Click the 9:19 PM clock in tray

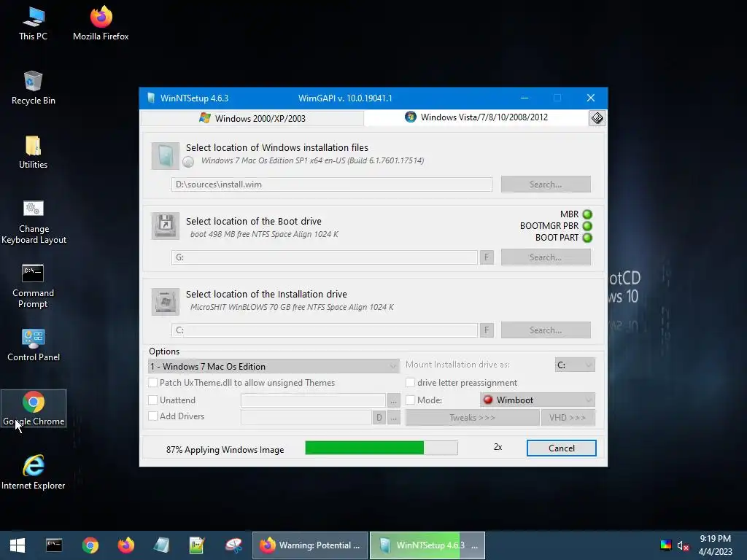point(715,539)
